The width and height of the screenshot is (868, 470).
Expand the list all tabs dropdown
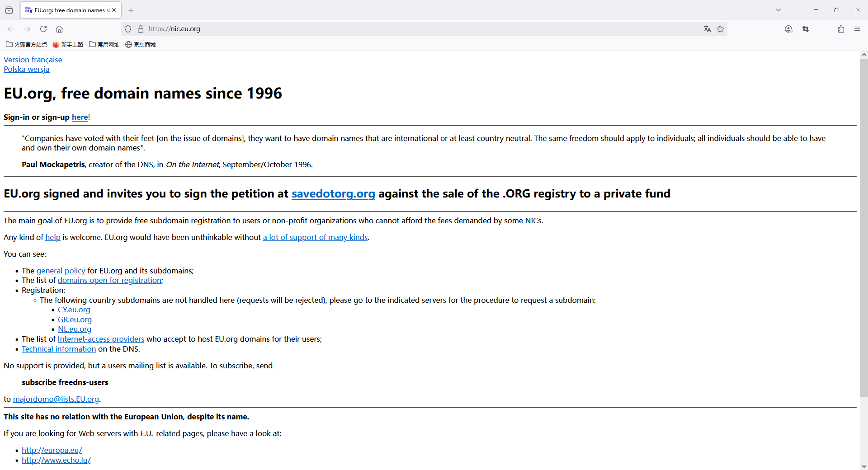(778, 10)
